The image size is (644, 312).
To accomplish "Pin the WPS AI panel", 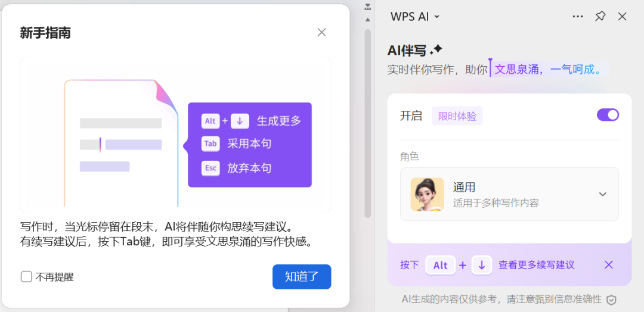I will (x=600, y=17).
